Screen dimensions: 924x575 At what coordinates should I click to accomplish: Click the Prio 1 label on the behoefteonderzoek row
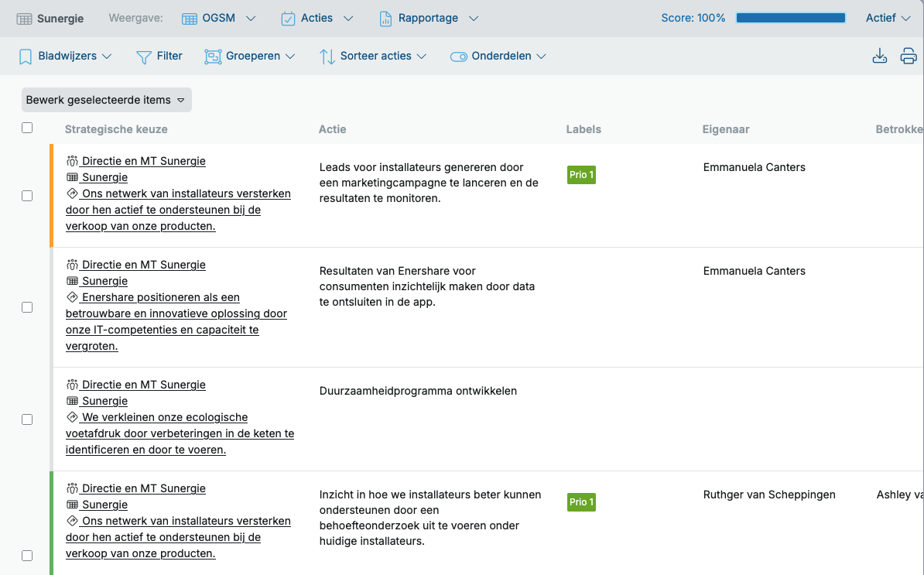tap(581, 502)
